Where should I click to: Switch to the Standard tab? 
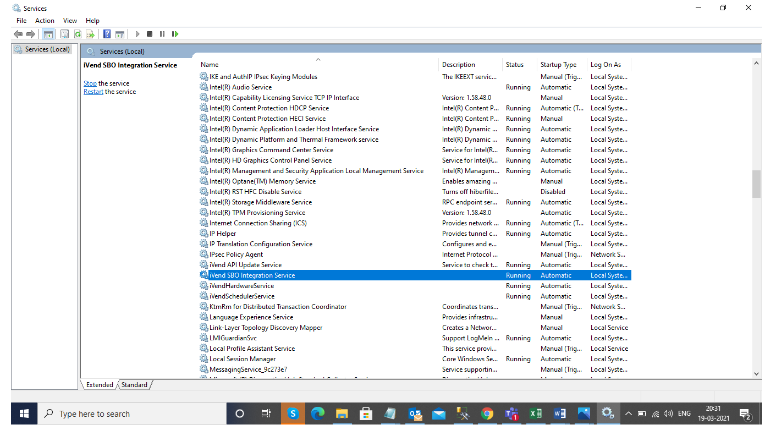click(x=134, y=385)
